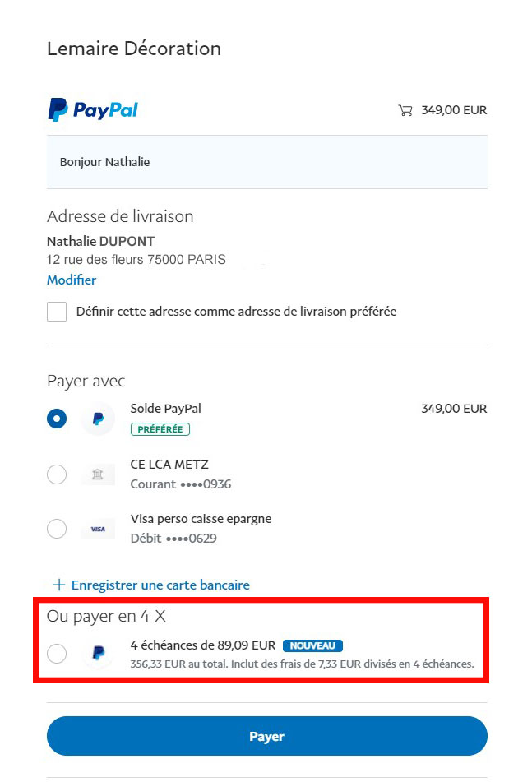This screenshot has width=532, height=782.
Task: Click the PRÉFÉRÉE badge under Solde PayPal
Action: point(160,429)
